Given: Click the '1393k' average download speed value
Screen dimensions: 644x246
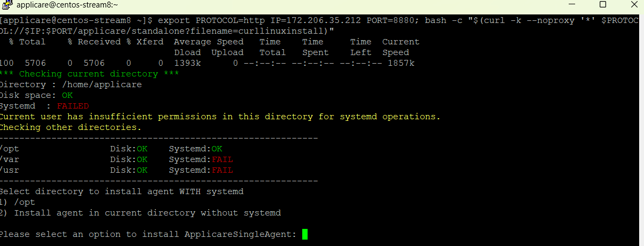Looking at the screenshot, I should [x=187, y=63].
